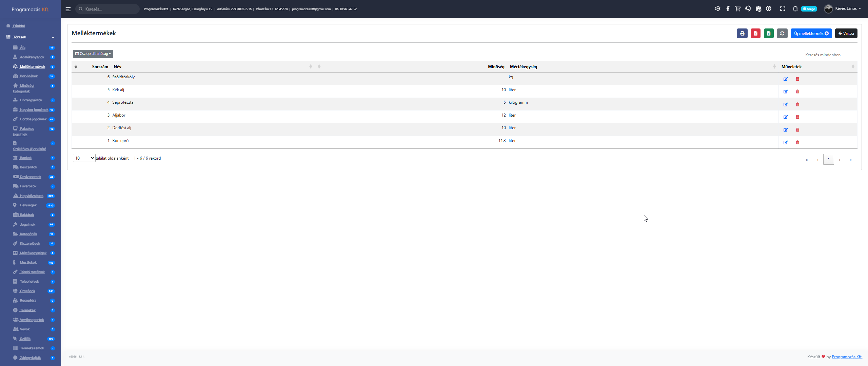The width and height of the screenshot is (868, 366).
Task: Click the Új melléktermék button
Action: click(x=811, y=34)
